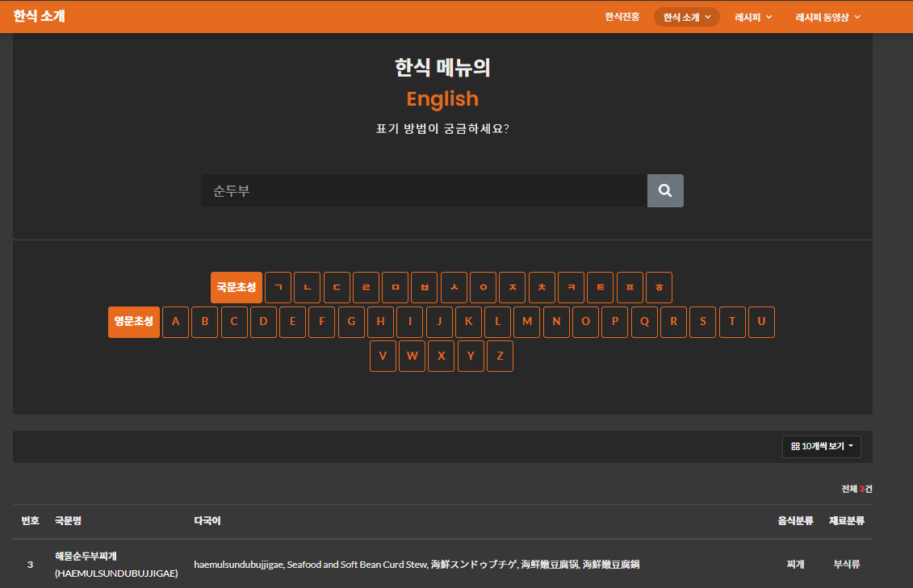Screen dimensions: 913x588
Task: Select the 영문초성 filter button
Action: 134,322
